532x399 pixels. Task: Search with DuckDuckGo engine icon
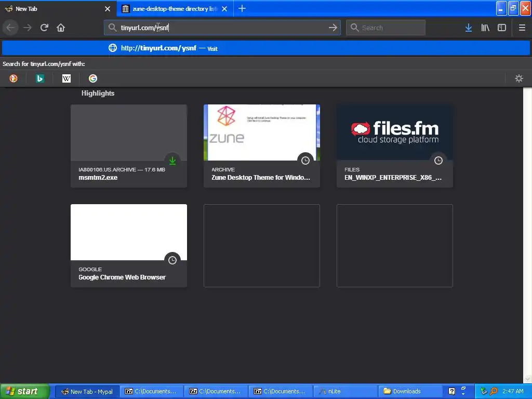click(13, 79)
